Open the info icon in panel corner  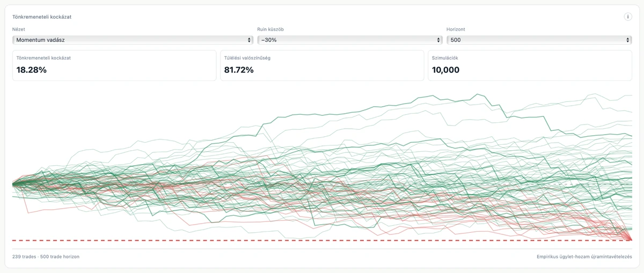pos(627,17)
